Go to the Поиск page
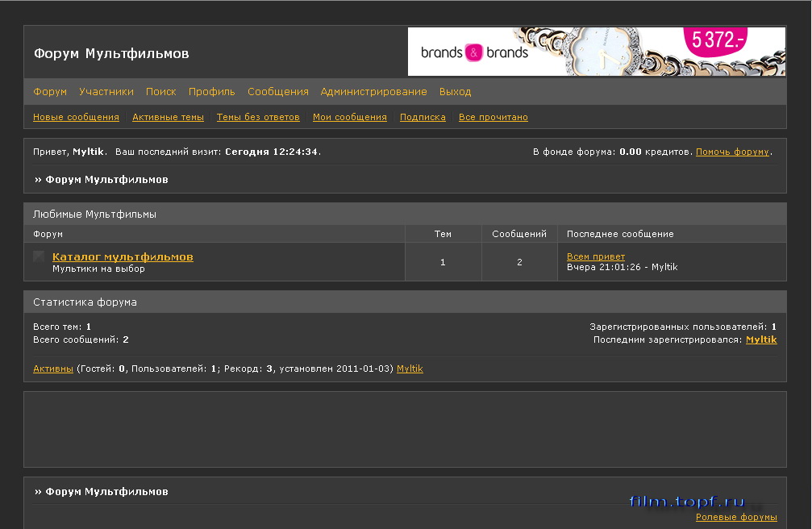Screen dimensions: 812x529 tap(160, 91)
